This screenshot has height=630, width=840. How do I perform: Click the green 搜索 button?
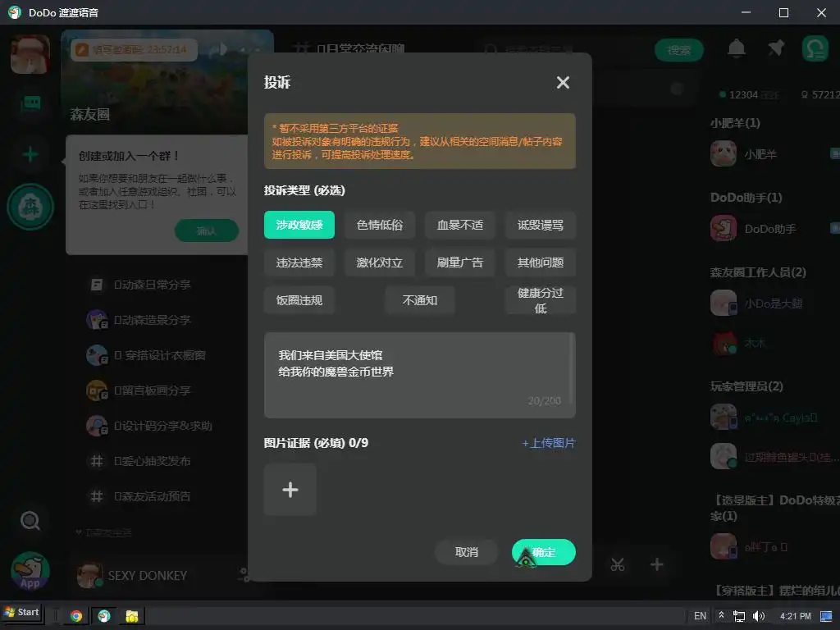678,50
